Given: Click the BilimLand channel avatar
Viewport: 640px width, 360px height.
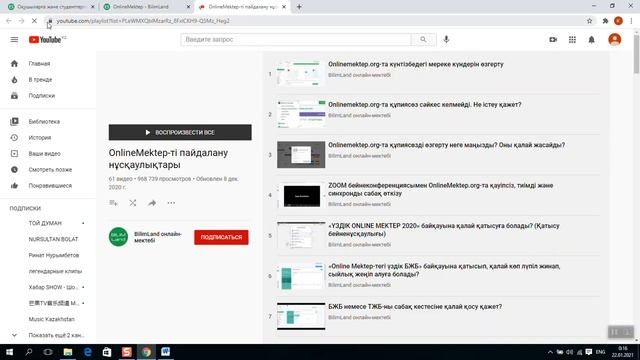Looking at the screenshot, I should pyautogui.click(x=118, y=237).
